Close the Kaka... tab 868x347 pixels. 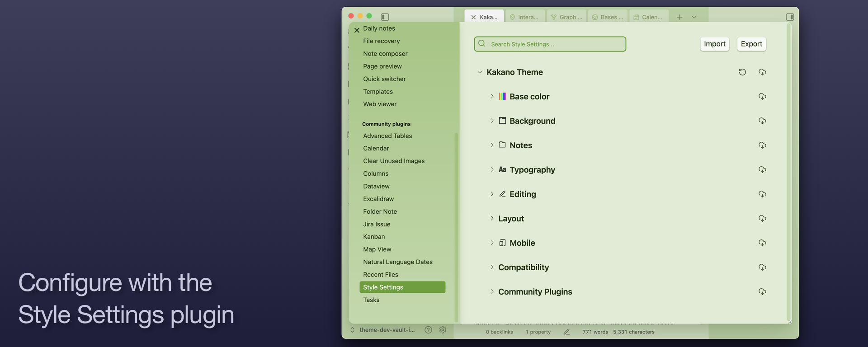(473, 17)
